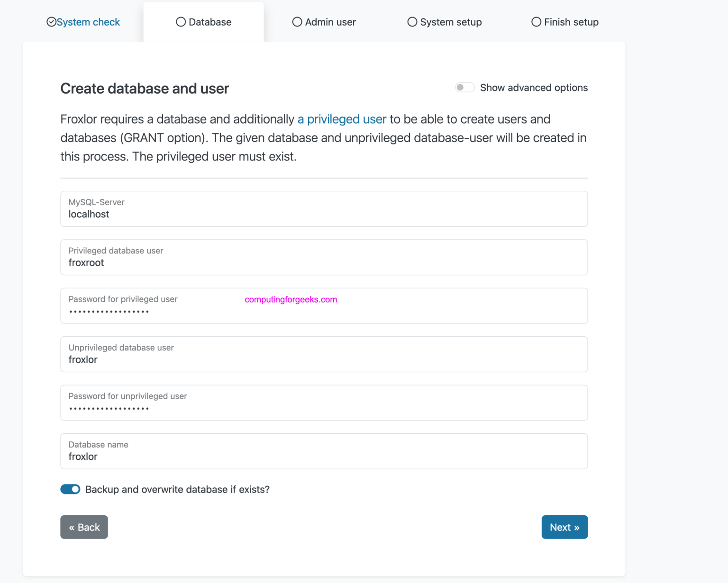This screenshot has height=583, width=728.
Task: Toggle advanced options on the Database page
Action: tap(464, 87)
